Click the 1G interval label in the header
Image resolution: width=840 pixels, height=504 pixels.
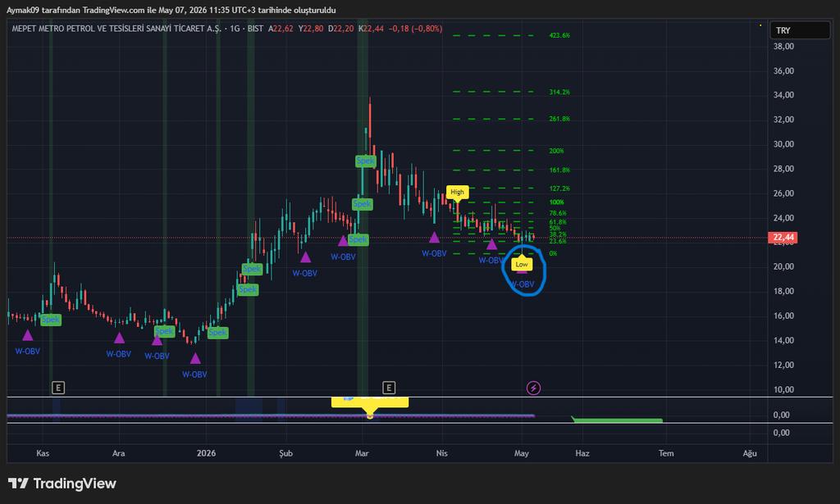coord(235,29)
